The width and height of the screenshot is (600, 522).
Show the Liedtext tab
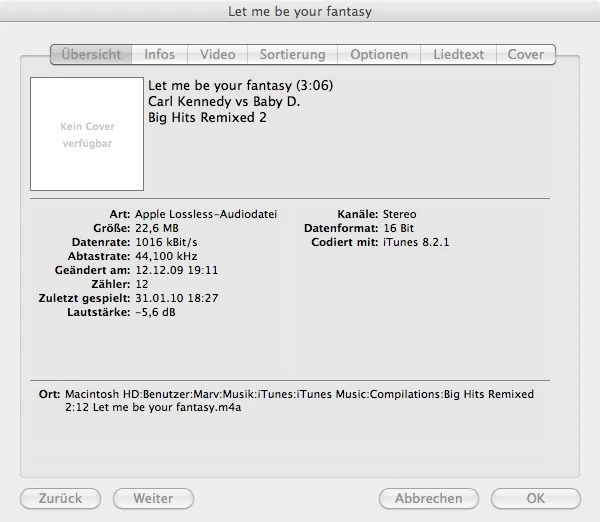(458, 54)
